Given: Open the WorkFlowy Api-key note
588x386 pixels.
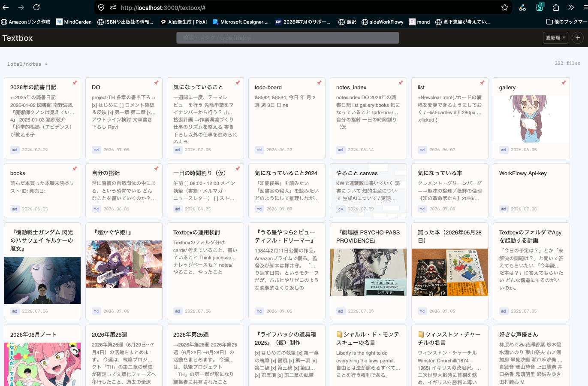Looking at the screenshot, I should [x=523, y=173].
